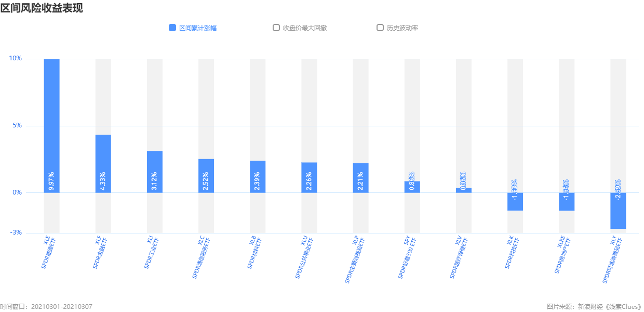Enable the 收盘价最大回撤 series checkbox
Viewport: 644px width, 312px height.
[x=276, y=28]
